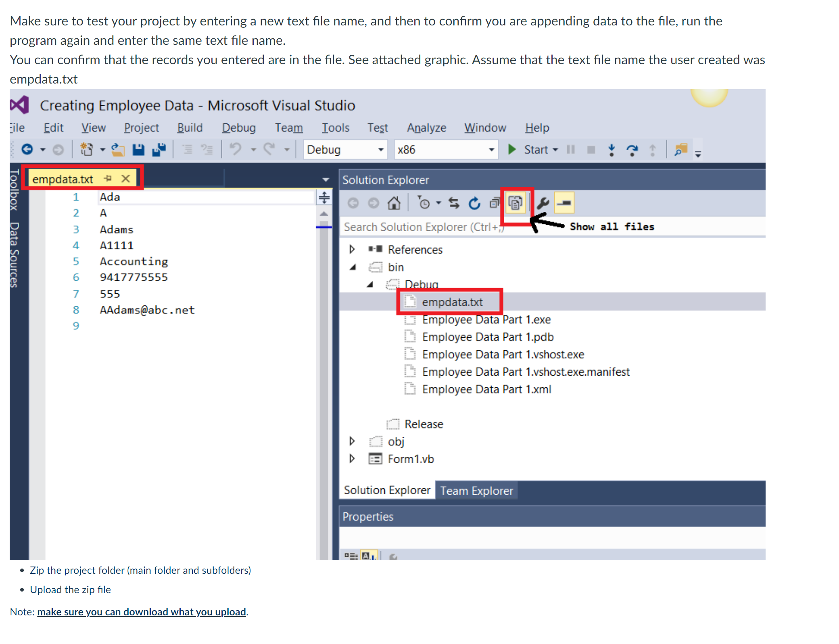Click the Solution Explorer Forward arrow
839x644 pixels.
pyautogui.click(x=374, y=203)
